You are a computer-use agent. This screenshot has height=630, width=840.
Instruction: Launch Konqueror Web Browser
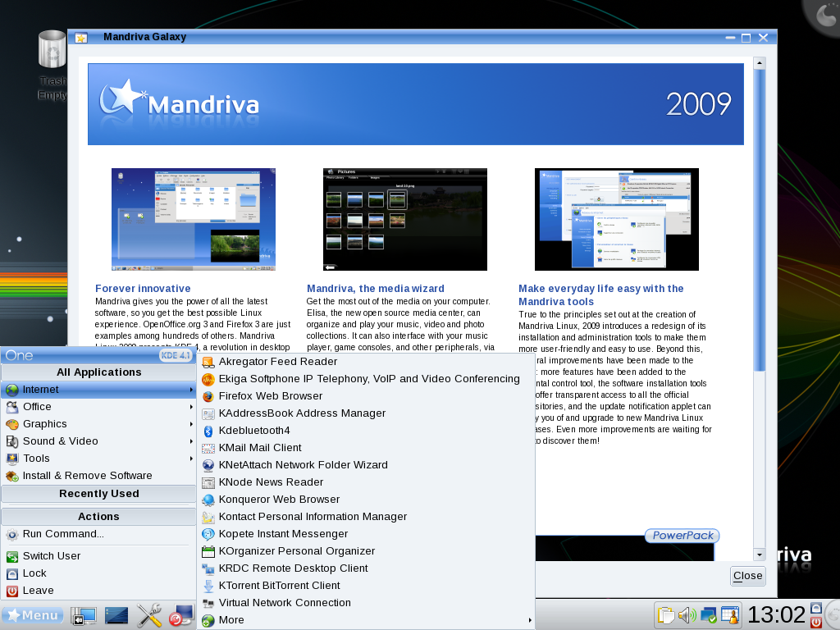[x=367, y=500]
